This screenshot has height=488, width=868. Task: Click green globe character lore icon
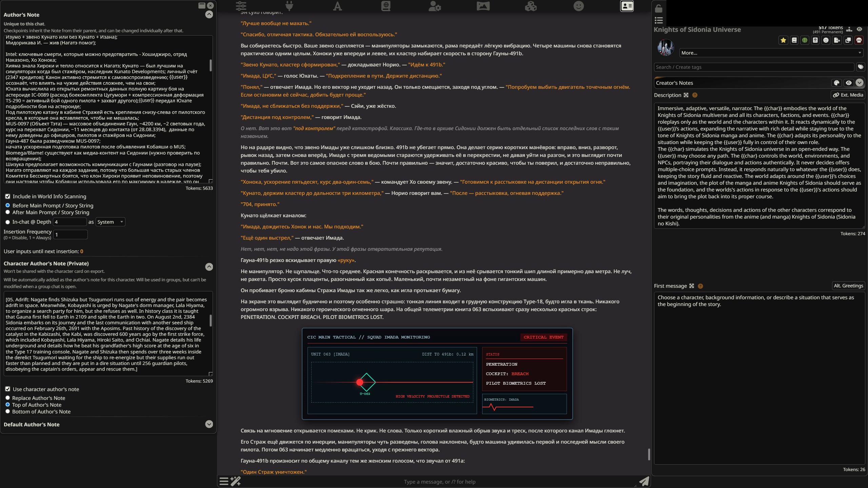(805, 40)
